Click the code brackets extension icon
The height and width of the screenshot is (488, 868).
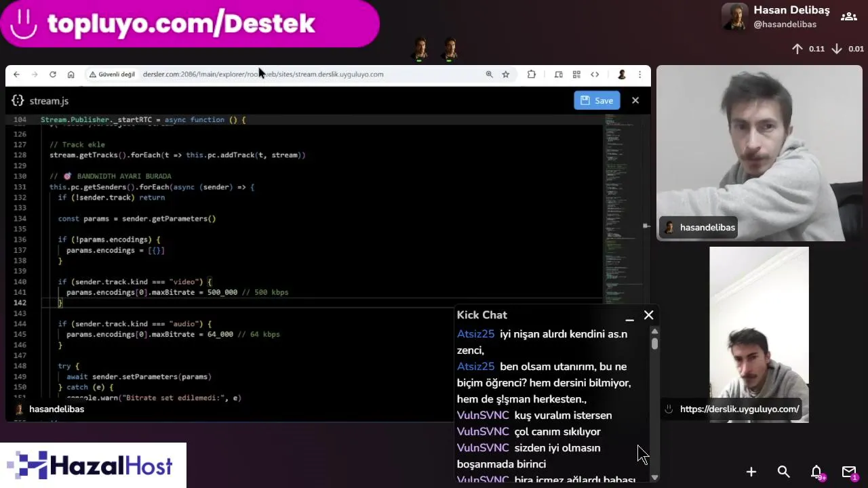click(595, 75)
